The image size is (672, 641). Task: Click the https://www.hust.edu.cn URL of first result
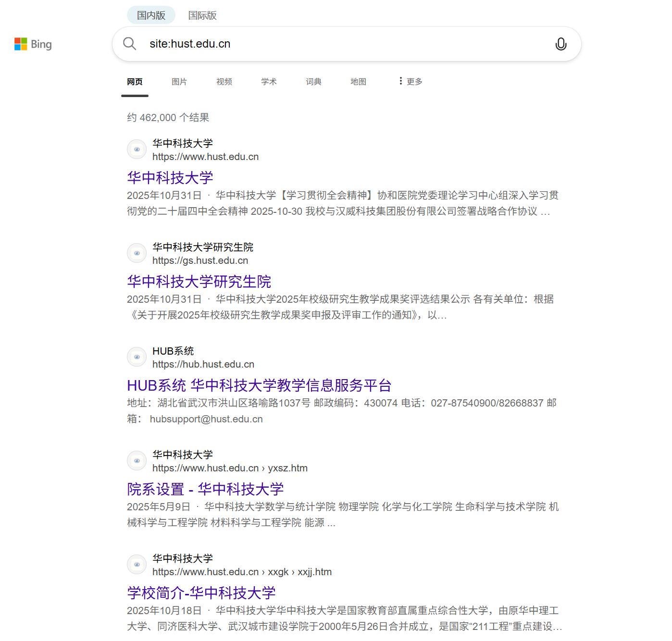coord(206,157)
